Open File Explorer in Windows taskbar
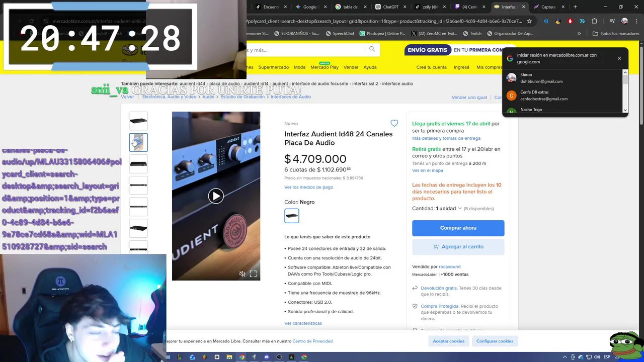This screenshot has height=362, width=644. click(229, 357)
